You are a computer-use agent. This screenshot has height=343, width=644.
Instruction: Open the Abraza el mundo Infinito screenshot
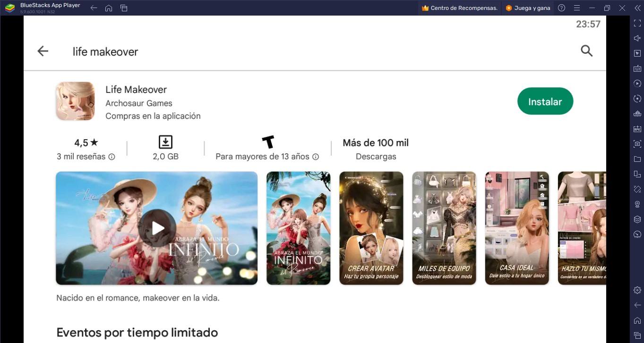coord(299,228)
